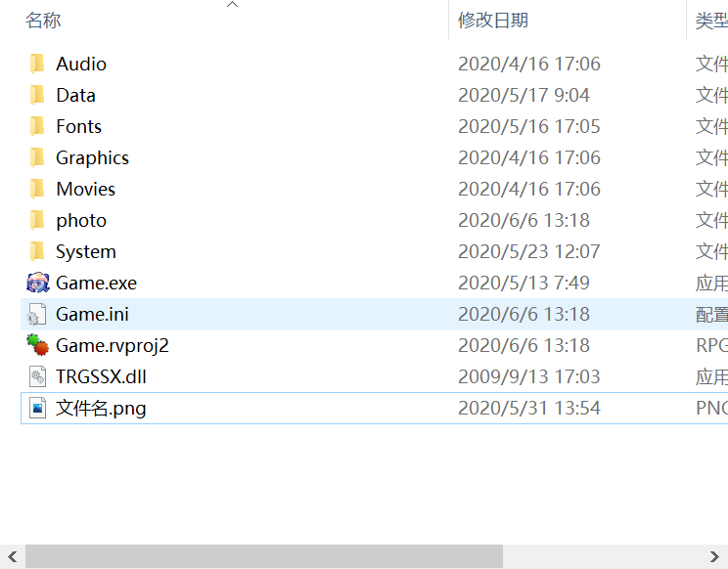
Task: Select the file name photo
Action: (x=81, y=221)
